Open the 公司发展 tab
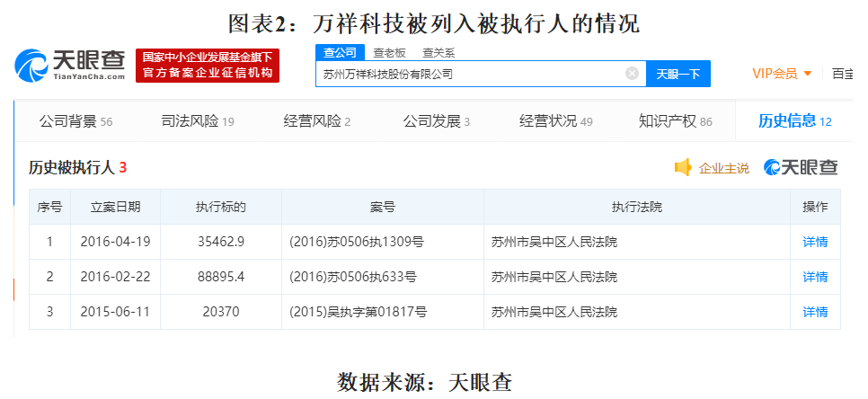868x399 pixels. point(436,121)
